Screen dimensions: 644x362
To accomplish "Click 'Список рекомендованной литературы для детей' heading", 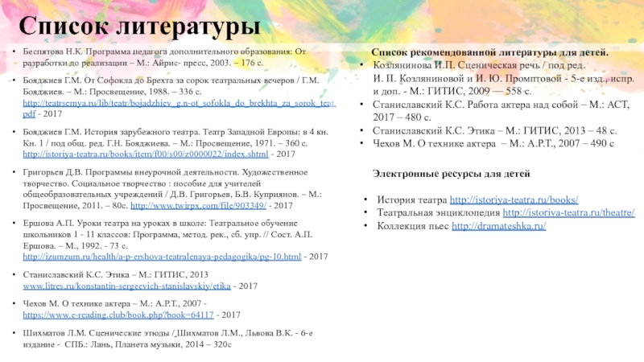I will pos(490,52).
